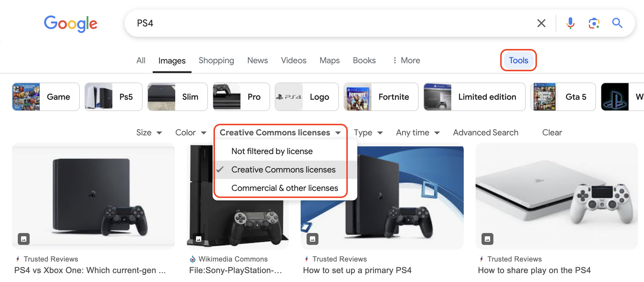Click image badge icon on blue-background PS4 result
Viewport: 644px width, 282px height.
(313, 239)
